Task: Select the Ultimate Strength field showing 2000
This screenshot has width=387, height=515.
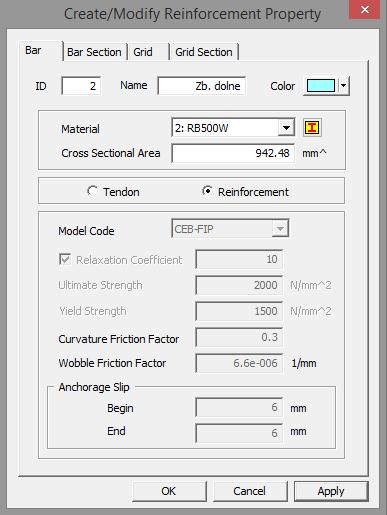Action: (239, 285)
